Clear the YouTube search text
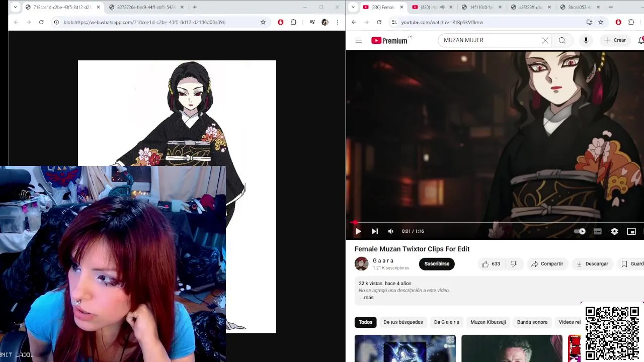 coord(545,40)
